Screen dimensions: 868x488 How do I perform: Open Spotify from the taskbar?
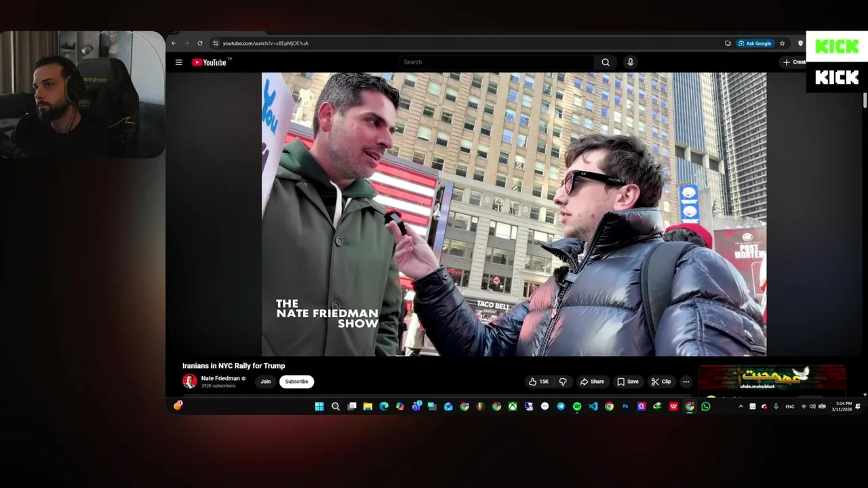(577, 407)
